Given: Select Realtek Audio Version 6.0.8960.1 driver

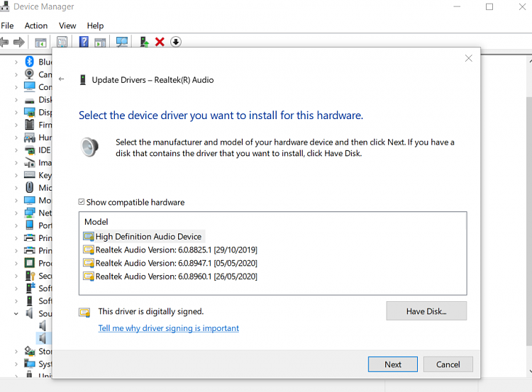Looking at the screenshot, I should click(170, 276).
